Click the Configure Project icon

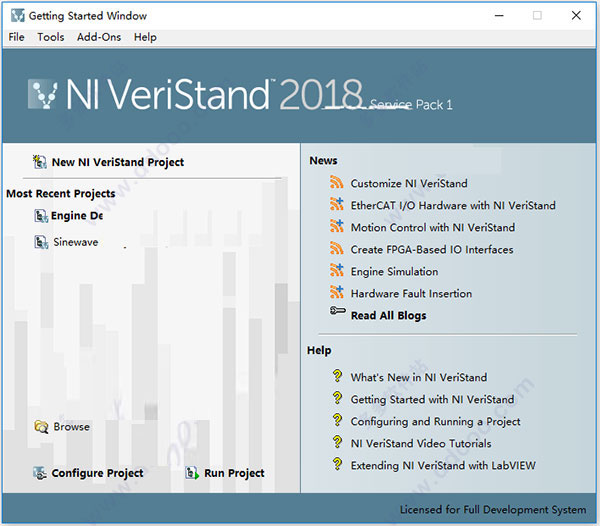pyautogui.click(x=40, y=473)
